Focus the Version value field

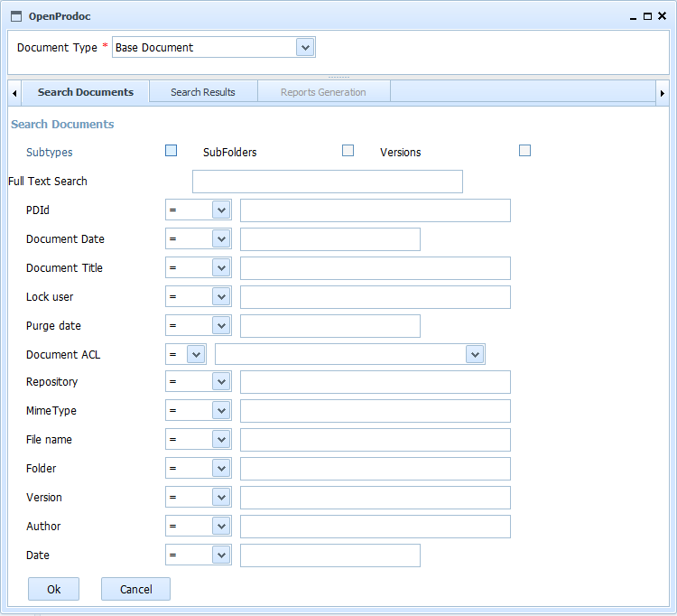point(376,498)
